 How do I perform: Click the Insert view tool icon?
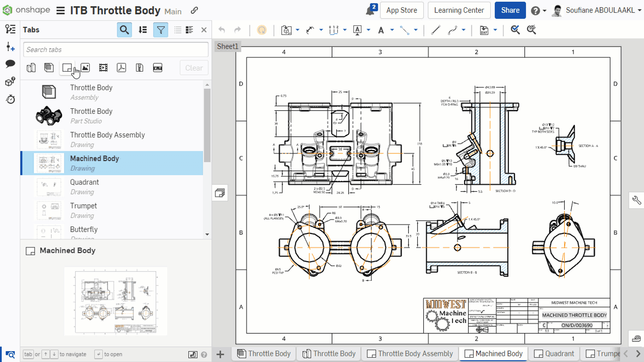286,30
